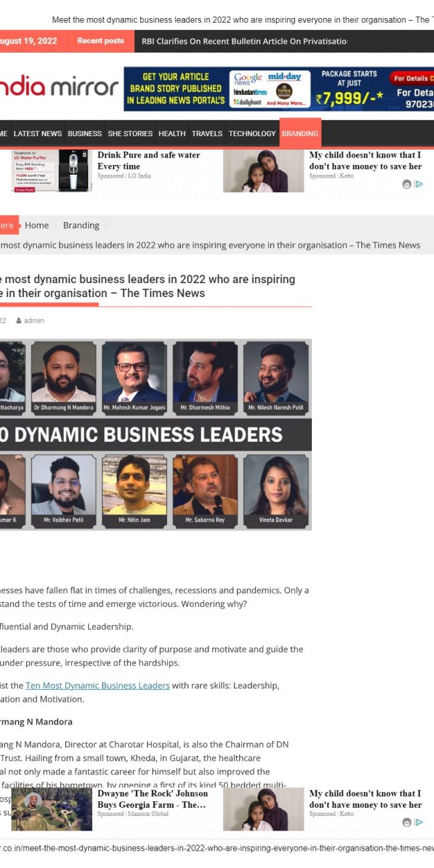Click the top Ketto ad photo
Image resolution: width=434 pixels, height=868 pixels.
pos(263,171)
